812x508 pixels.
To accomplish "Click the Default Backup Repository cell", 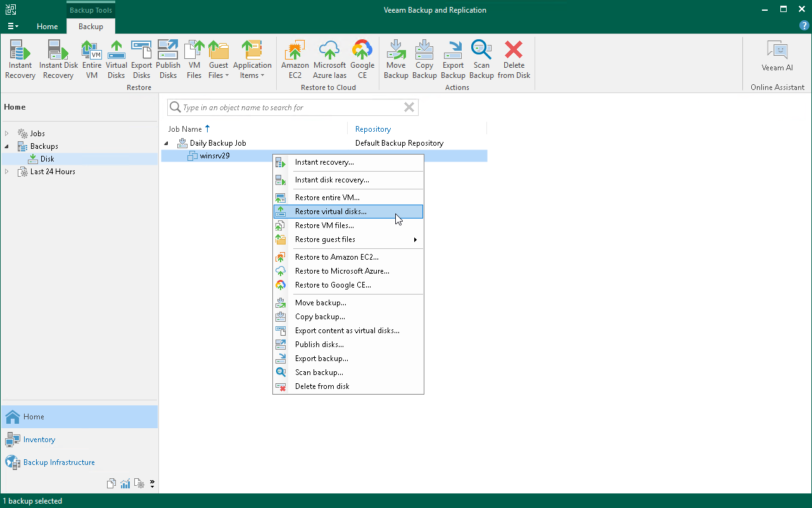I will [399, 143].
